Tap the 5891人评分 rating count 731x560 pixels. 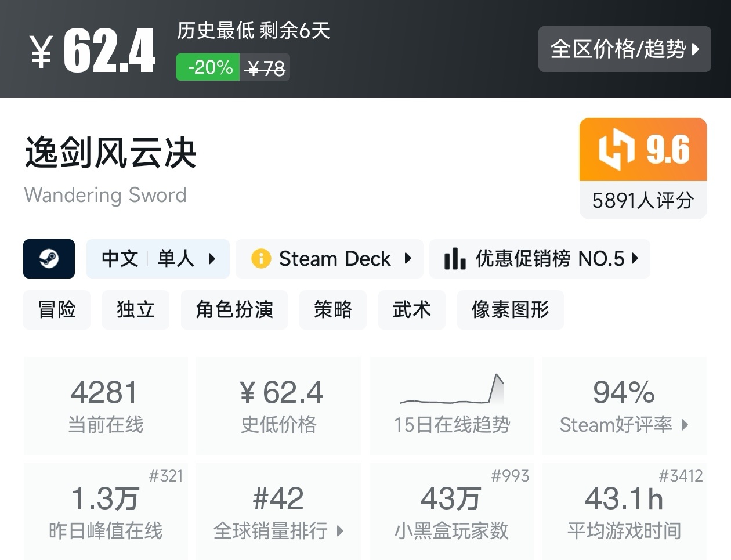[x=643, y=201]
